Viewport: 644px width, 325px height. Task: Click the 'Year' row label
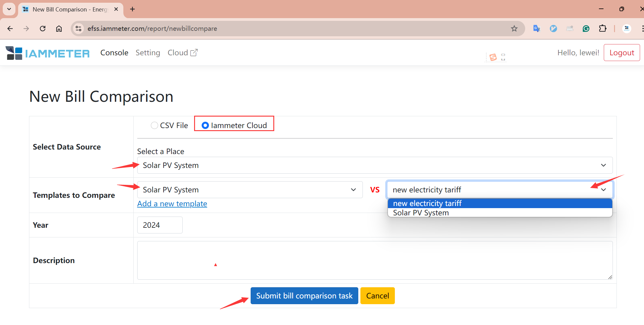pos(41,225)
